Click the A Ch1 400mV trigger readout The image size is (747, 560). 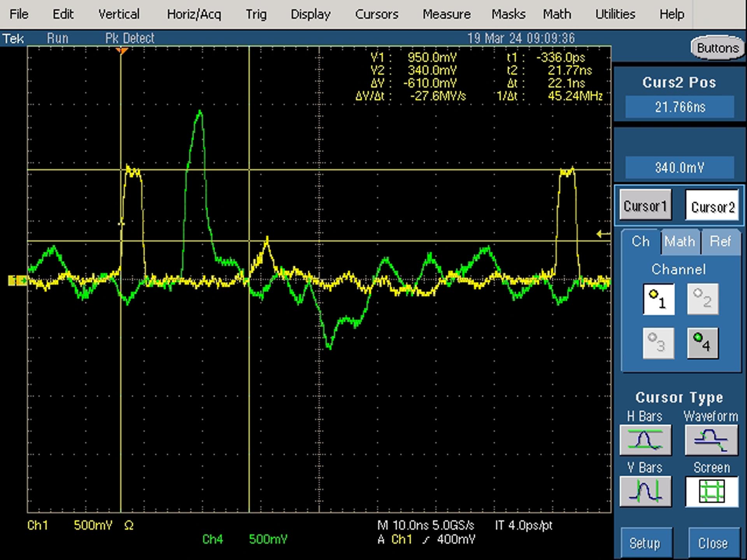pyautogui.click(x=426, y=539)
